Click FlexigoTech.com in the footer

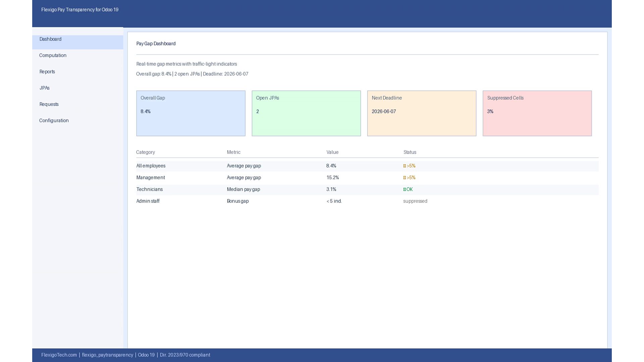click(x=59, y=355)
